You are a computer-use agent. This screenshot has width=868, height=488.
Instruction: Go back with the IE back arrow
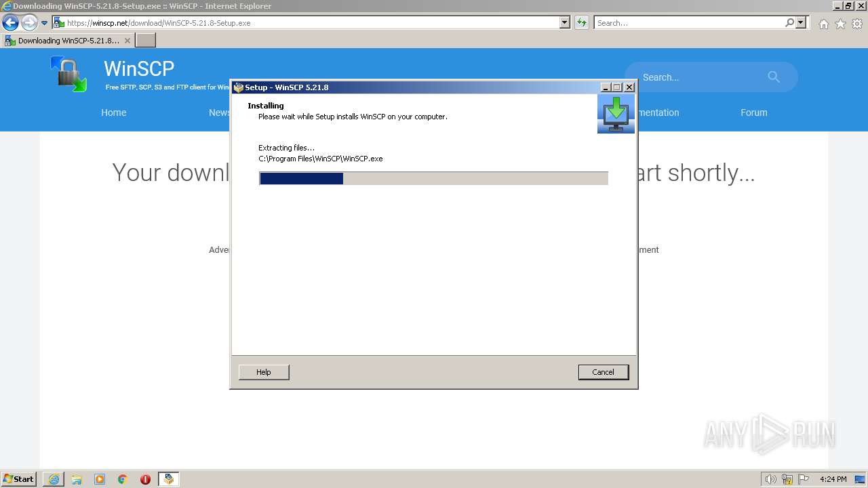coord(10,23)
